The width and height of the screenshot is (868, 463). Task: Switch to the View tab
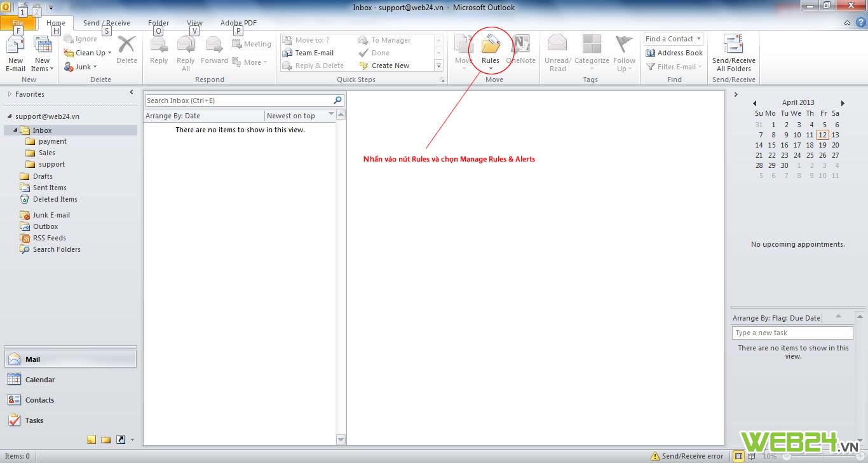click(x=194, y=23)
